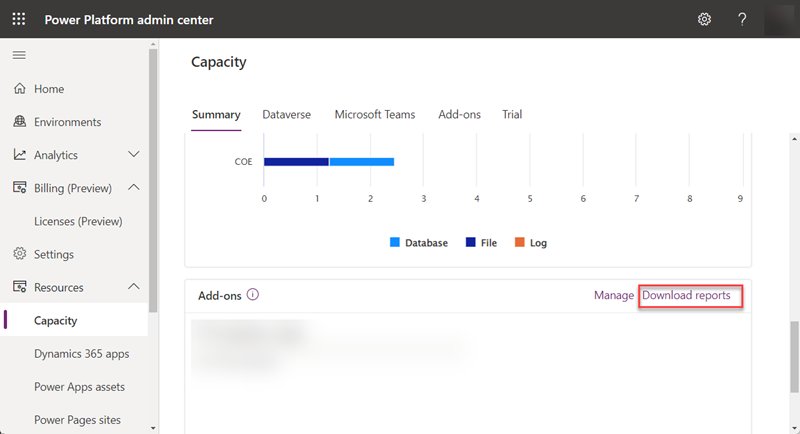
Task: Switch to the Microsoft Teams tab
Action: pyautogui.click(x=374, y=115)
